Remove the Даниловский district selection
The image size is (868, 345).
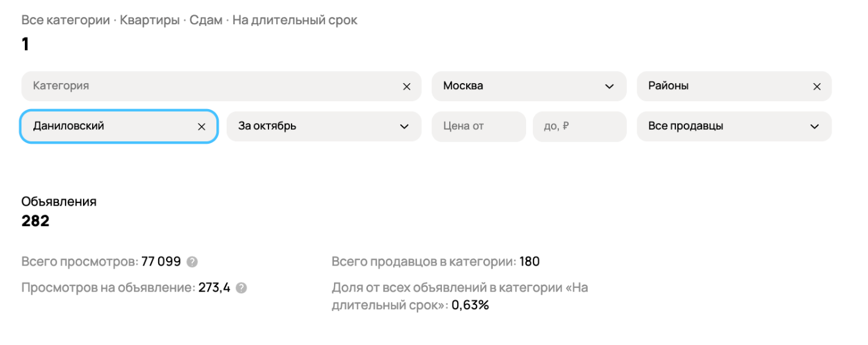[x=202, y=127]
